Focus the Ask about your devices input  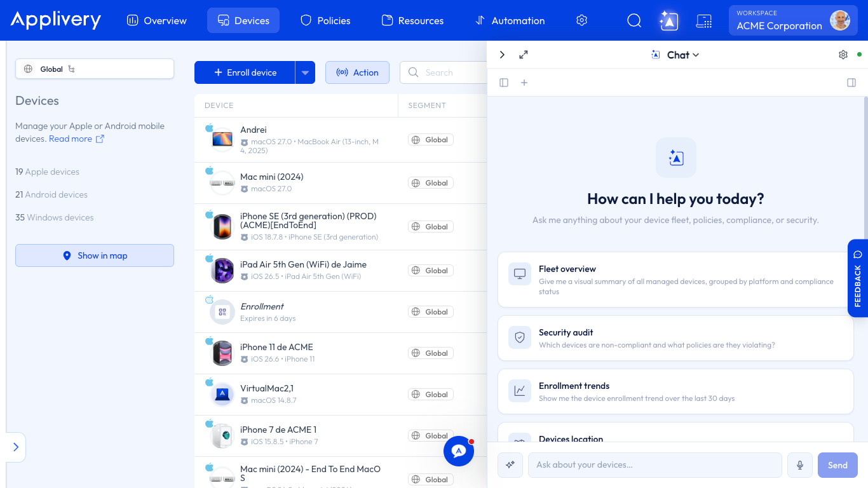click(x=654, y=465)
